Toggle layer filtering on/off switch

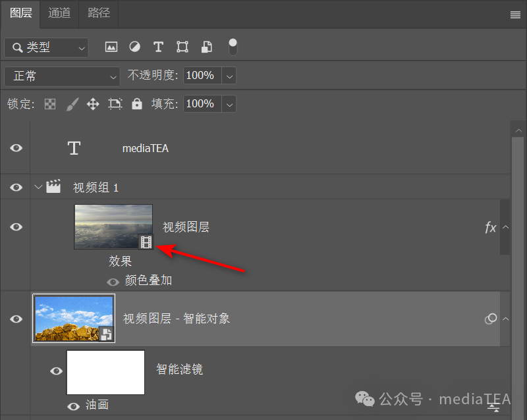tap(233, 47)
